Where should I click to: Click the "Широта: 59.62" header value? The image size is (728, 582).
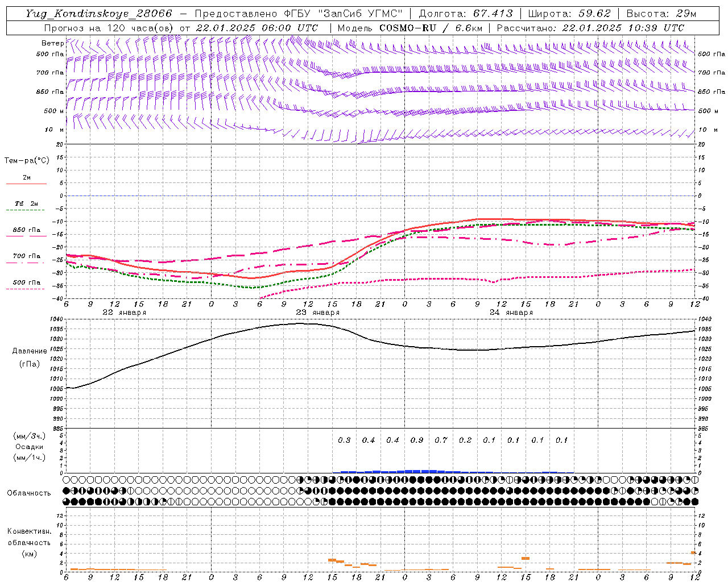coord(569,14)
